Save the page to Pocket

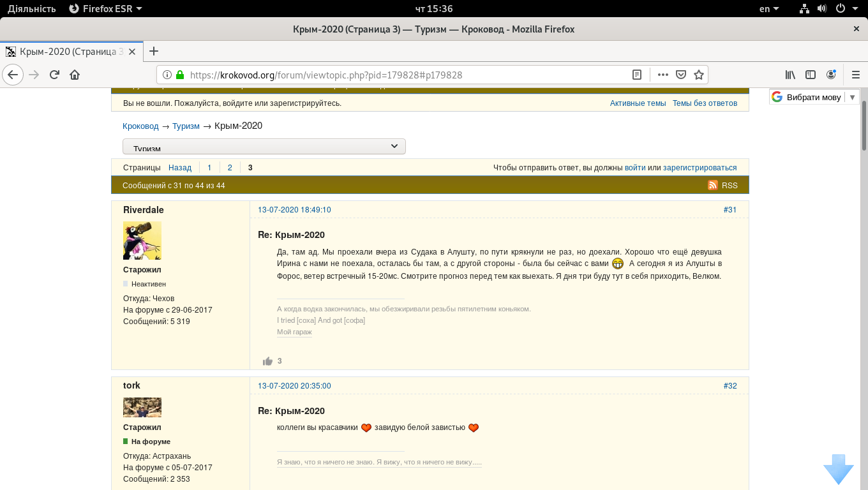click(681, 75)
